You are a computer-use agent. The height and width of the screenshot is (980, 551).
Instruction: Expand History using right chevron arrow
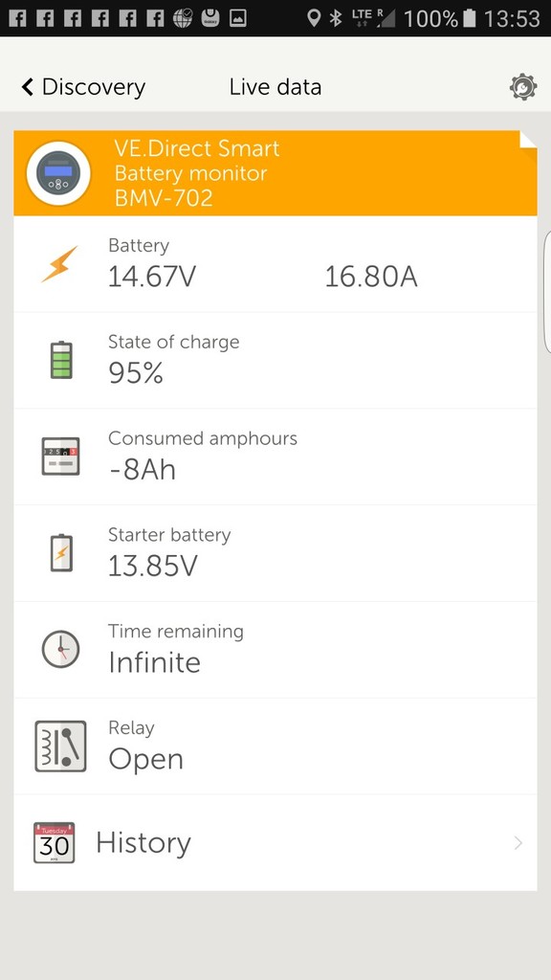[x=518, y=843]
